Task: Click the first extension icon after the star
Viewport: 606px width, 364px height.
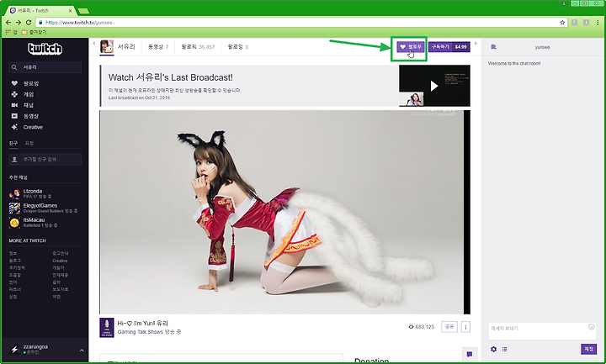Action: pos(574,23)
